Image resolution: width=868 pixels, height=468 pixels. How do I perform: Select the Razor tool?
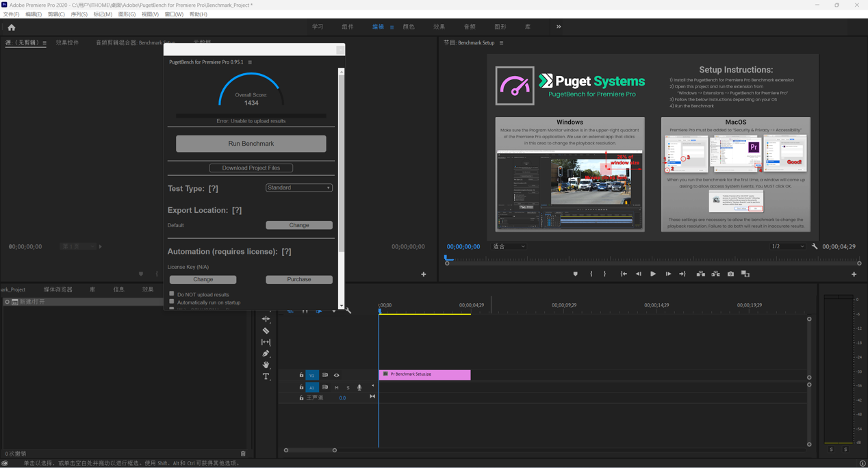(x=266, y=330)
